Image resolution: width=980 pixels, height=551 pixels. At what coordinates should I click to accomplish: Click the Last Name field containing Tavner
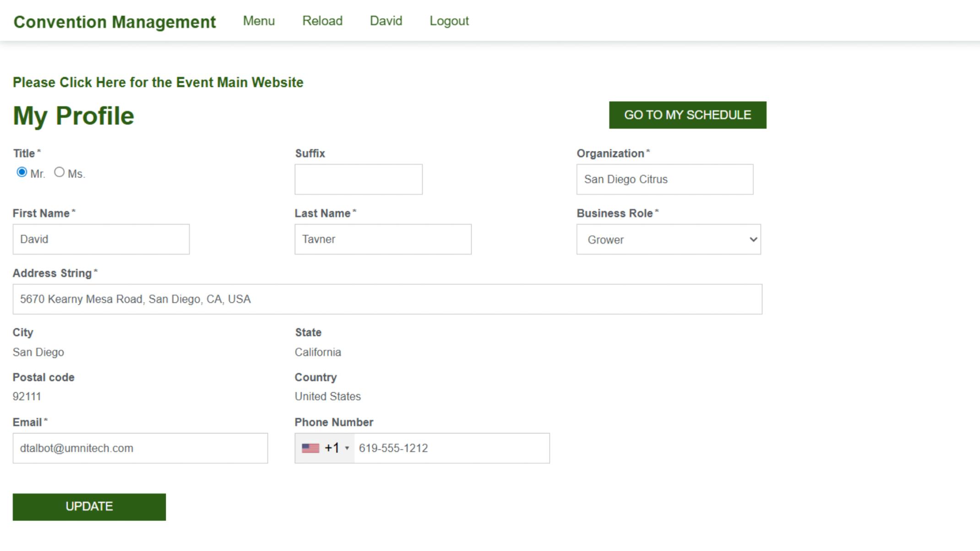383,239
